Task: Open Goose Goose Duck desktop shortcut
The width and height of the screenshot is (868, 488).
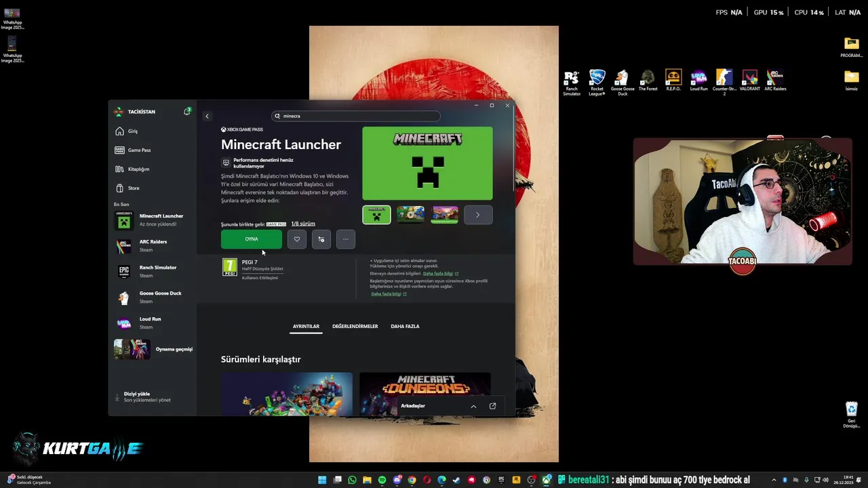Action: click(x=623, y=83)
